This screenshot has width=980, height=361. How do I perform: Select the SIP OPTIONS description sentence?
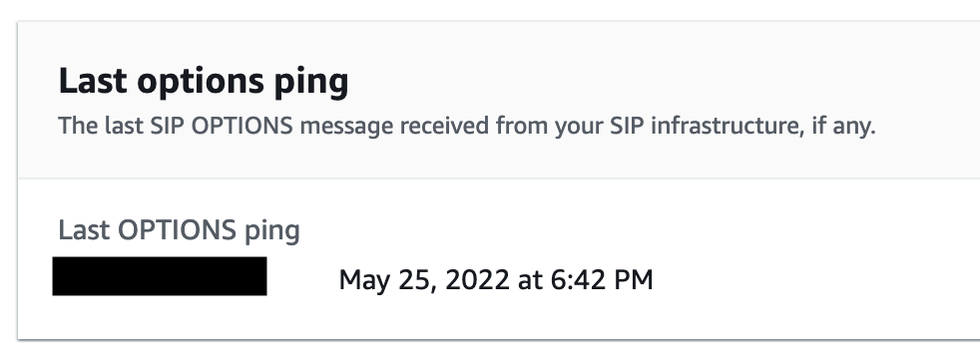[467, 127]
